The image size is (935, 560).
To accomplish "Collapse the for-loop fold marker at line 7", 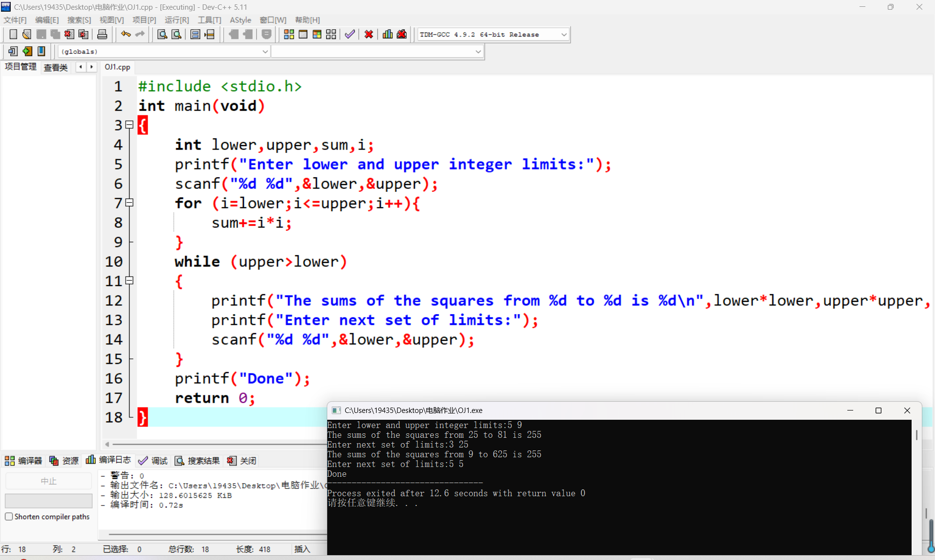I will click(130, 203).
